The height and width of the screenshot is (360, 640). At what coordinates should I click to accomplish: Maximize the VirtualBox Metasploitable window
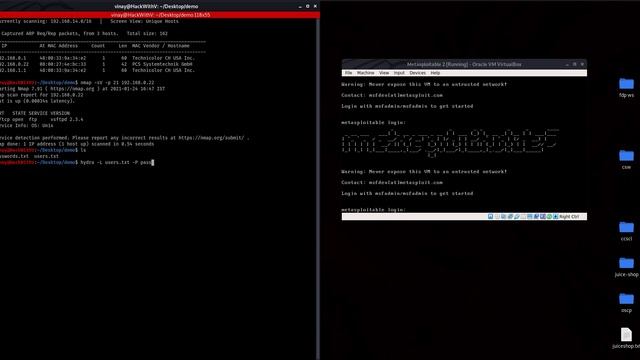[574, 64]
